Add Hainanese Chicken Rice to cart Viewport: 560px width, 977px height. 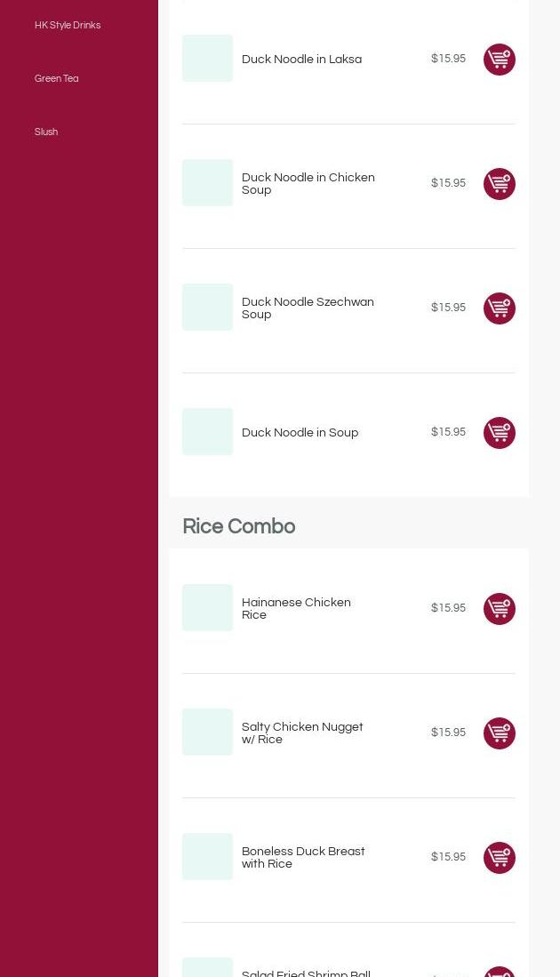(x=499, y=609)
